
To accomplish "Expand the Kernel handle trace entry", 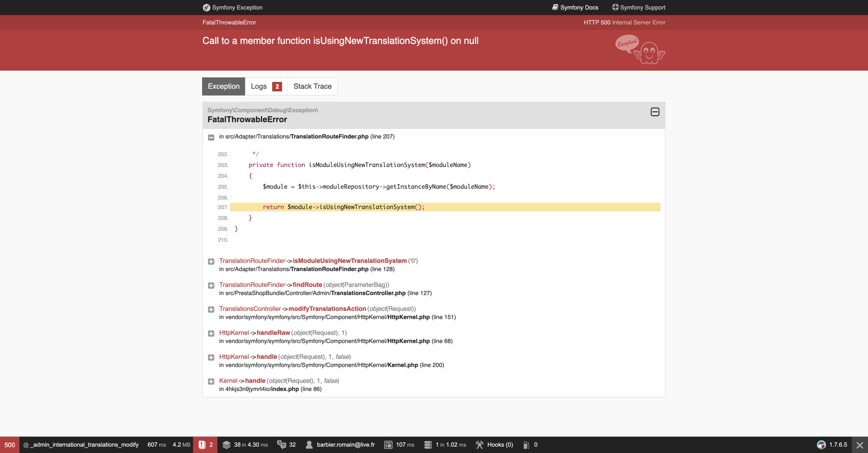I will click(211, 381).
